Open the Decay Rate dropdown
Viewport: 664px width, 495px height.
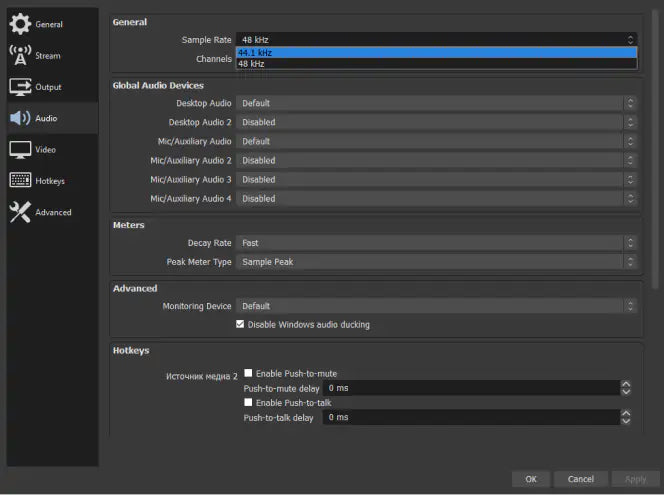(436, 243)
